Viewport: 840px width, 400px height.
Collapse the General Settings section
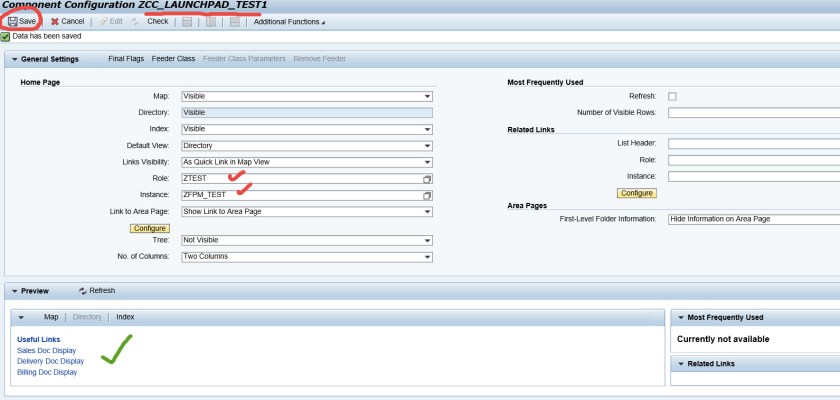coord(14,59)
